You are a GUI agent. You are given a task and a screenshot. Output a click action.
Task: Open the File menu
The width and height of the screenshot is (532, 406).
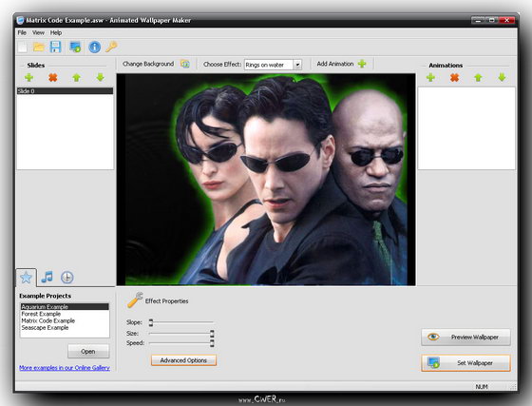(22, 32)
